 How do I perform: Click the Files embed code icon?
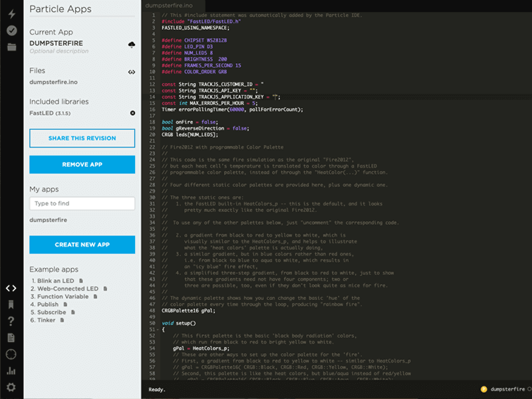[132, 72]
